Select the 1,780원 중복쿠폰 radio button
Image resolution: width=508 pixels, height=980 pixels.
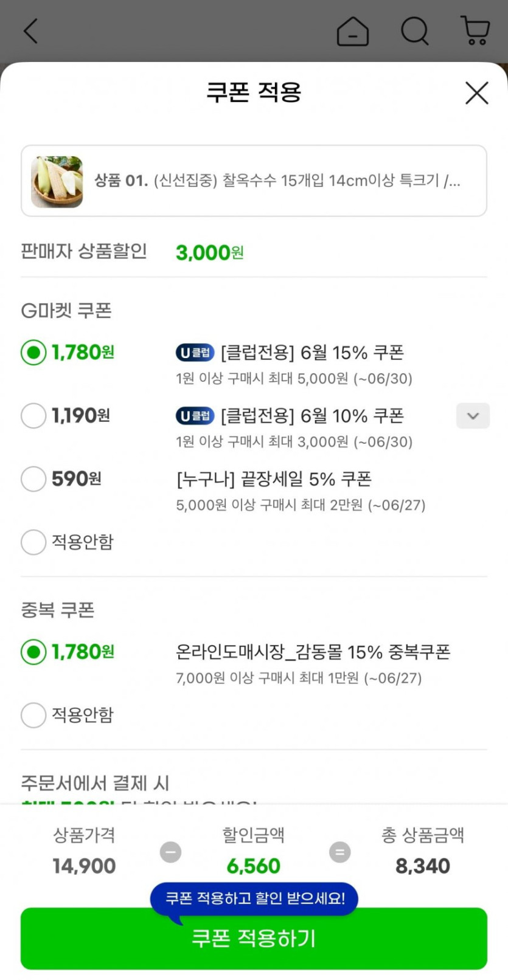click(33, 652)
